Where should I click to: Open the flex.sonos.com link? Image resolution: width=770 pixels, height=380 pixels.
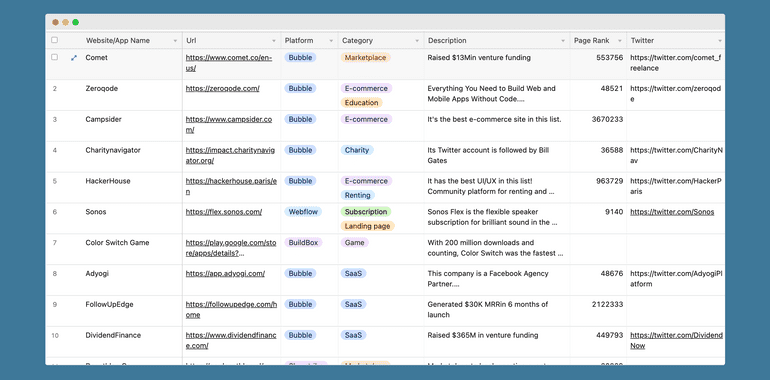[x=223, y=212]
